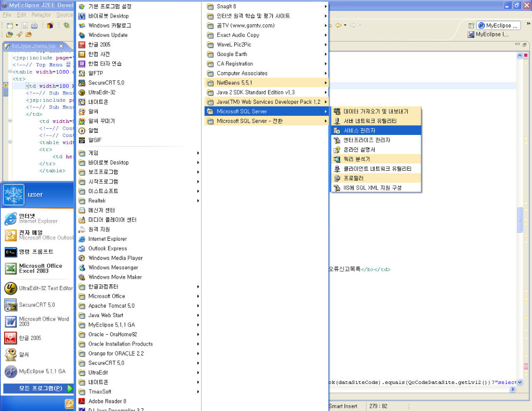Click the editor vertical scrollbar up arrow
This screenshot has width=532, height=411.
(x=520, y=55)
